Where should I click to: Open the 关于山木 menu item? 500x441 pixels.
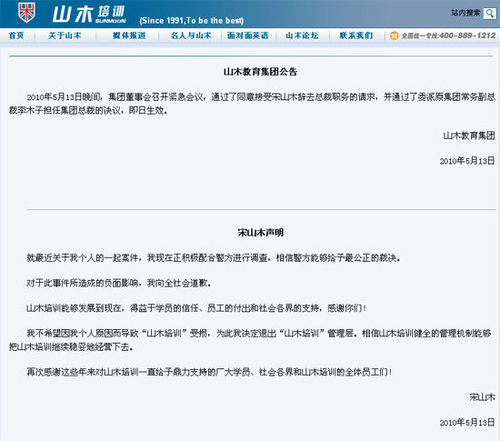point(65,36)
